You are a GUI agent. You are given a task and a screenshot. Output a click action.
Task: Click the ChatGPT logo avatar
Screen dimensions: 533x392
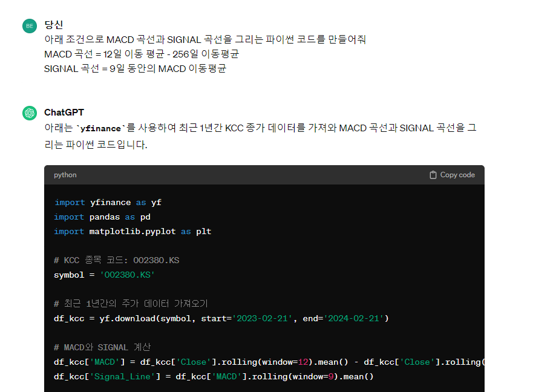coord(30,113)
